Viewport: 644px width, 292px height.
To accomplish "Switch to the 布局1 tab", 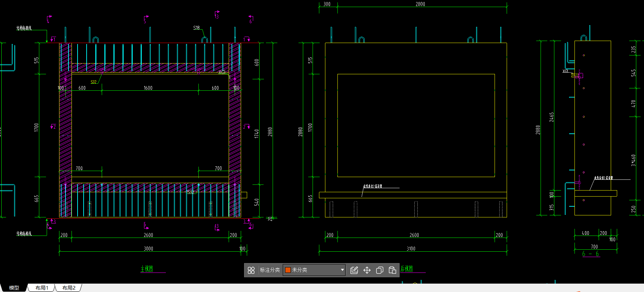I will coord(42,288).
